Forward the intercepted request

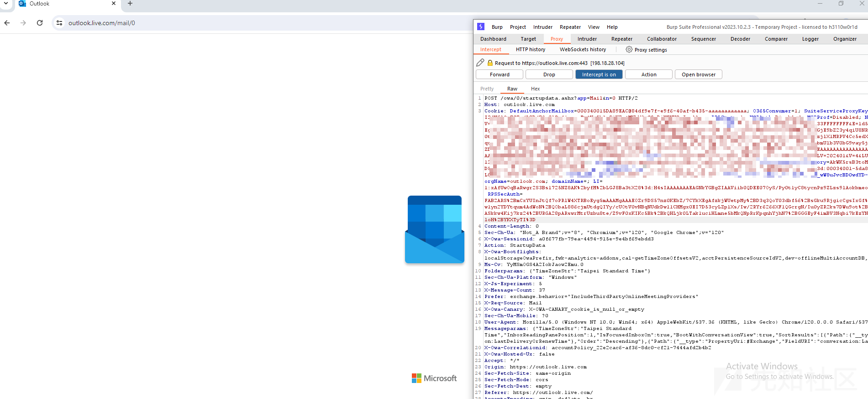[500, 74]
